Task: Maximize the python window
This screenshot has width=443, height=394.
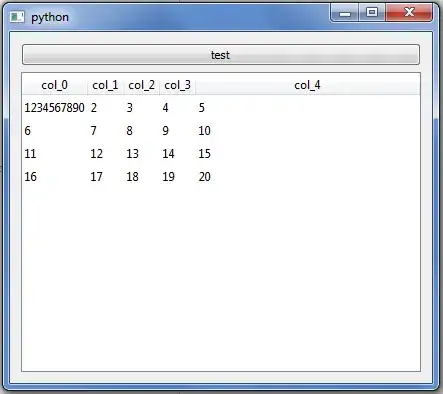Action: [372, 13]
